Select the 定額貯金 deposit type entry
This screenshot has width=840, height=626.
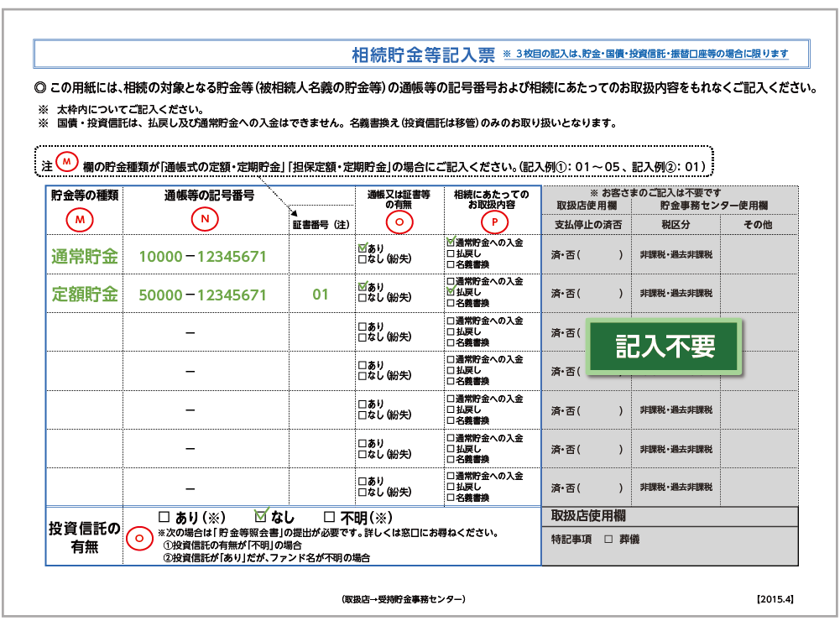pos(85,295)
